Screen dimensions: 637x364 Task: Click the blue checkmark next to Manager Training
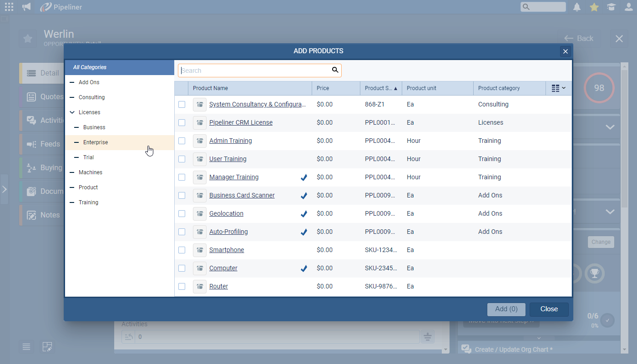click(304, 177)
